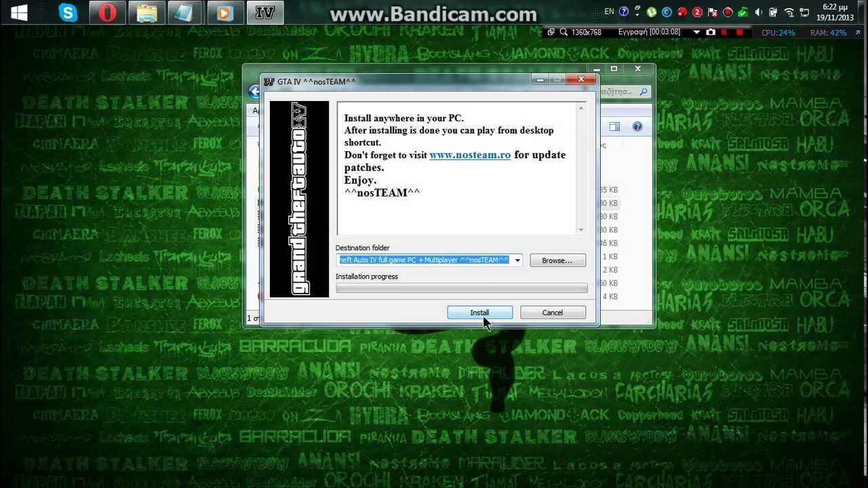Toggle the Explorer preview pane icon
The height and width of the screenshot is (488, 868).
coord(614,127)
